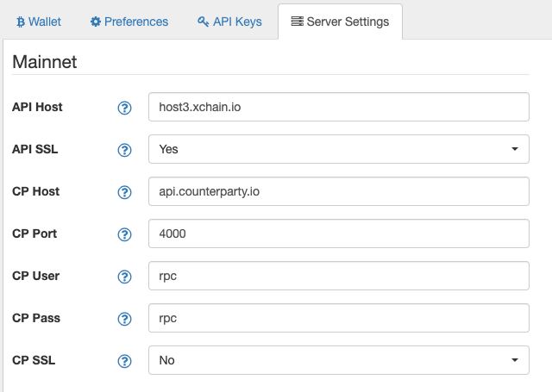This screenshot has width=552, height=392.
Task: Click the CP Pass help icon
Action: click(x=124, y=319)
